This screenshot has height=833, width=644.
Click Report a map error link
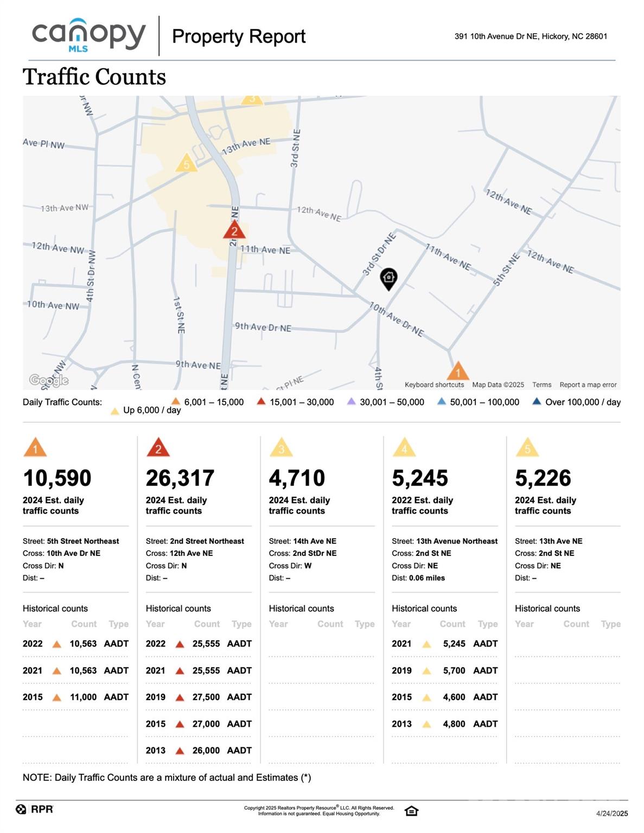coord(588,385)
